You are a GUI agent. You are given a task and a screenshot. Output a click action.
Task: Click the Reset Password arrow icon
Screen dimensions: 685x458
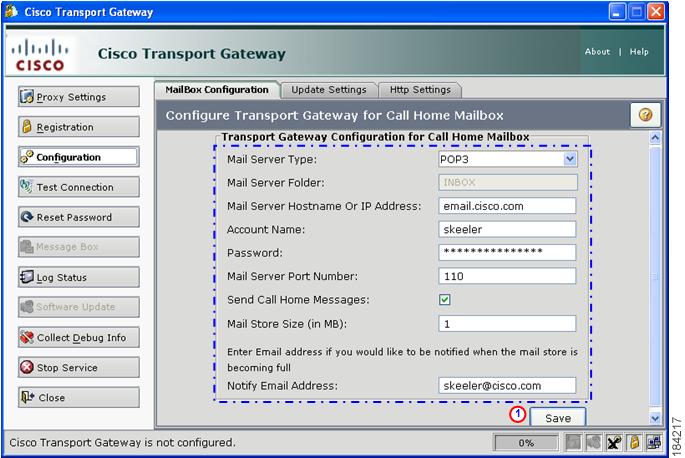pyautogui.click(x=27, y=217)
